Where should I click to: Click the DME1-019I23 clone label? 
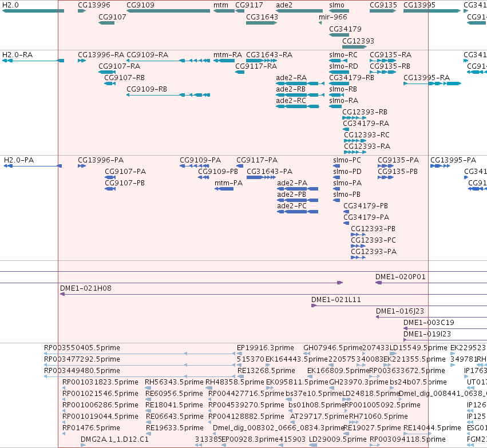pos(427,334)
